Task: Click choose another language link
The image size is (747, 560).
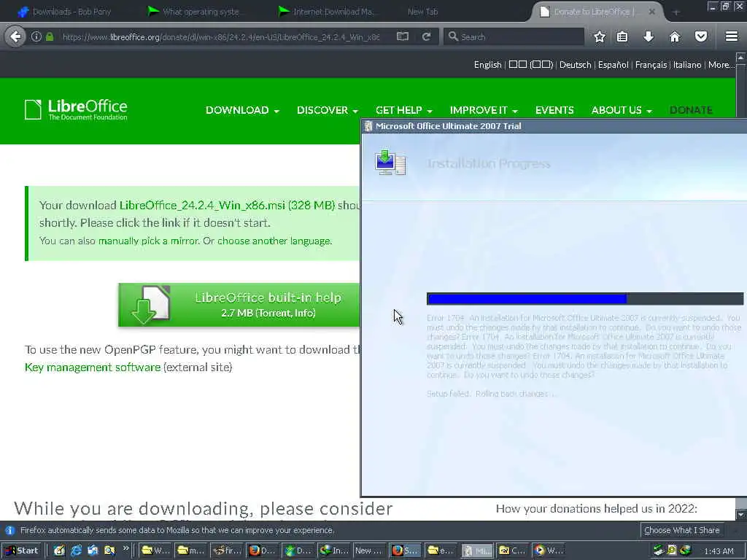Action: [274, 241]
